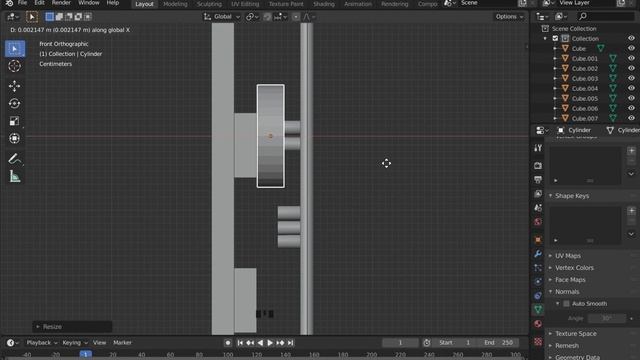Open the File menu

(x=22, y=3)
